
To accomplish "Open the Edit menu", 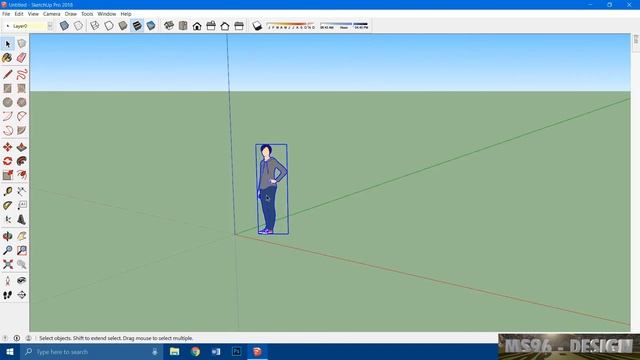I will [19, 14].
